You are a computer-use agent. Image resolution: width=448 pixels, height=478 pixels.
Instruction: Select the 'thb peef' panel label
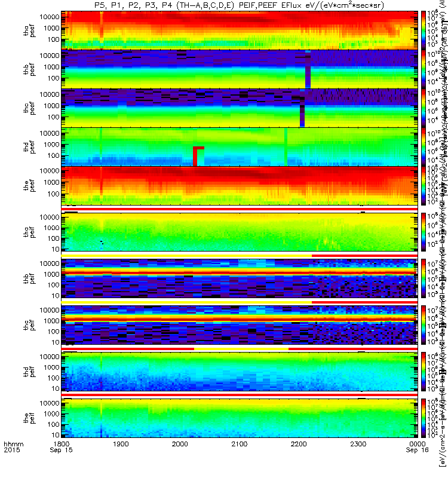(x=29, y=69)
